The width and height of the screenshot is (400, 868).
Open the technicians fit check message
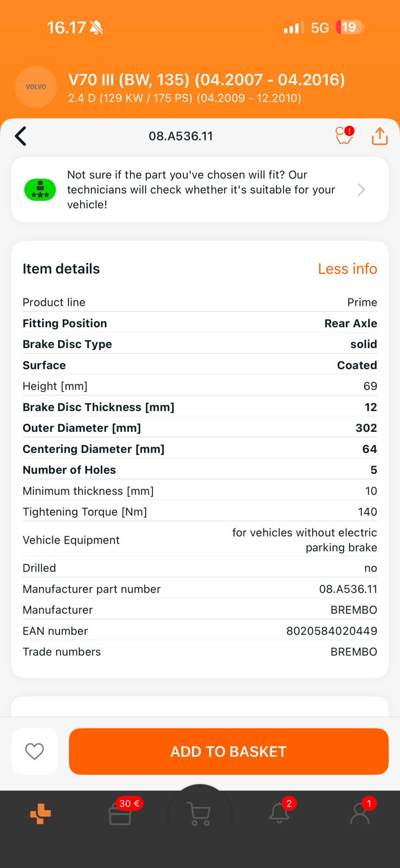[201, 189]
